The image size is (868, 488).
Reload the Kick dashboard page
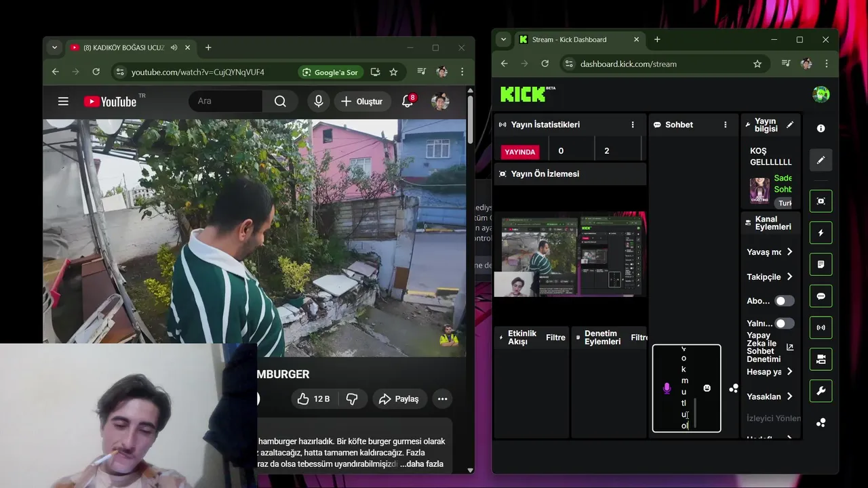point(545,64)
